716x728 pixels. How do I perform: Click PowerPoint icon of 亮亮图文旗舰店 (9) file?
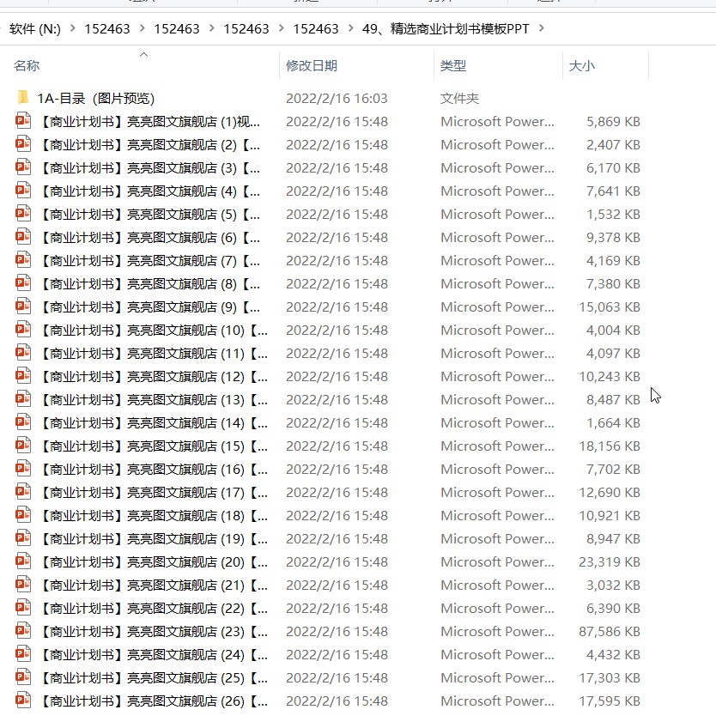coord(23,306)
